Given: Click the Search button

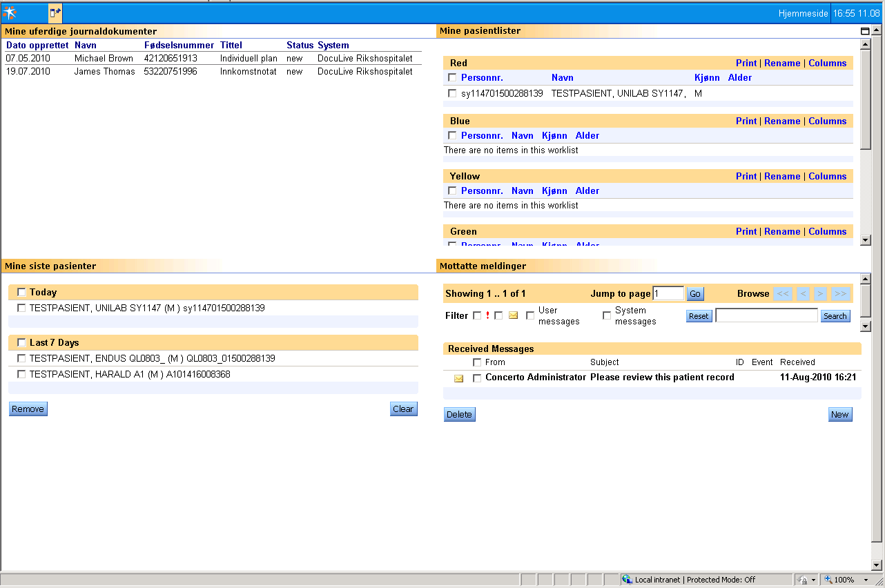Looking at the screenshot, I should [835, 316].
